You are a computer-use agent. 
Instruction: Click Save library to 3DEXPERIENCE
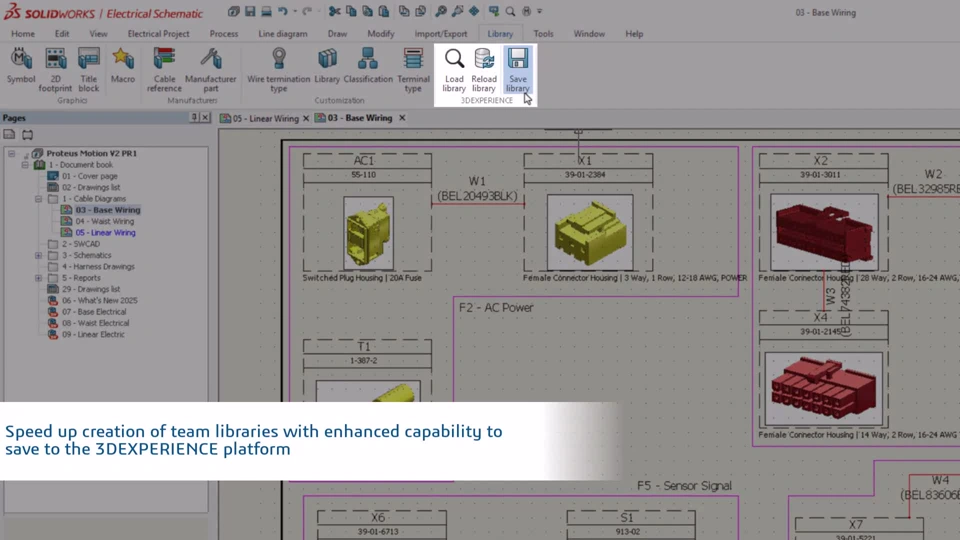517,70
